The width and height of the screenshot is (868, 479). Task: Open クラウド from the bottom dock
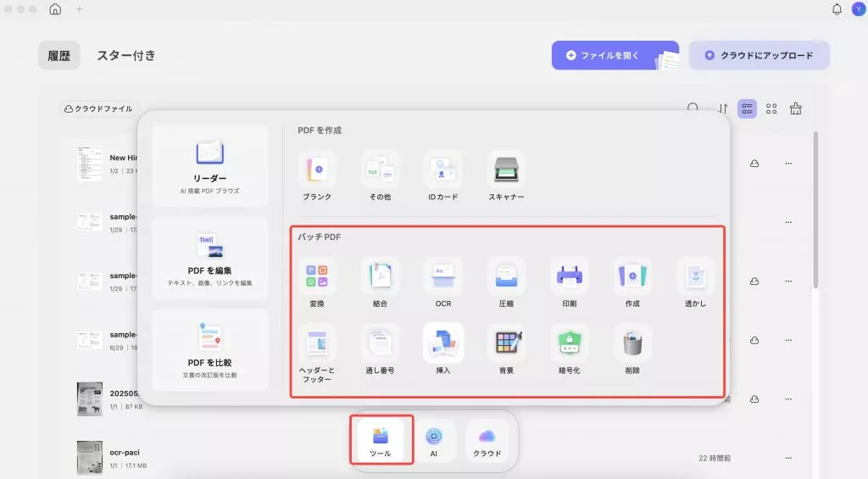[487, 440]
